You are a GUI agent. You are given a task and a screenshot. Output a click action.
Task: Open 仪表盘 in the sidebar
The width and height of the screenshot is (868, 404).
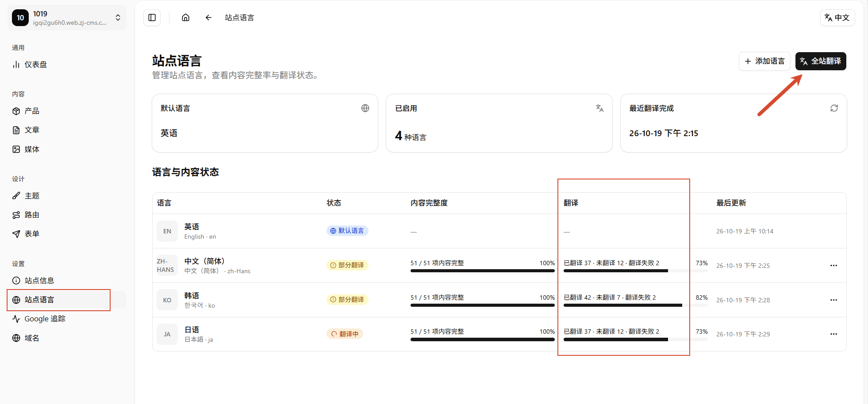point(67,65)
